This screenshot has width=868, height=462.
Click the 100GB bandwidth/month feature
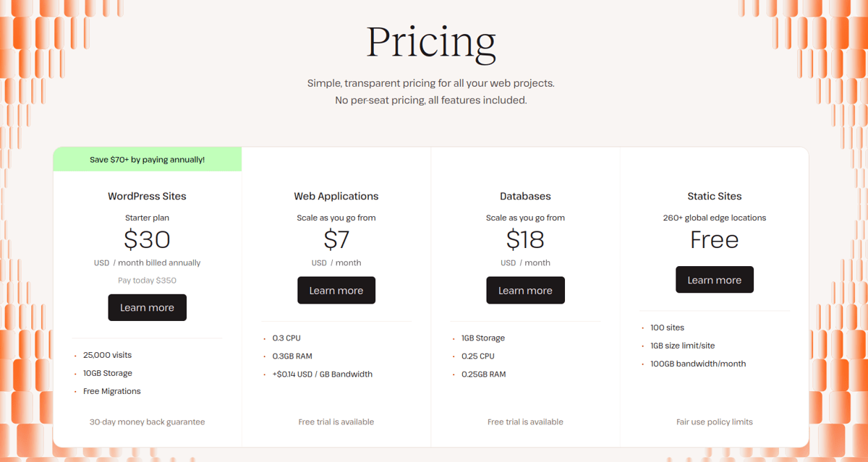click(x=699, y=364)
